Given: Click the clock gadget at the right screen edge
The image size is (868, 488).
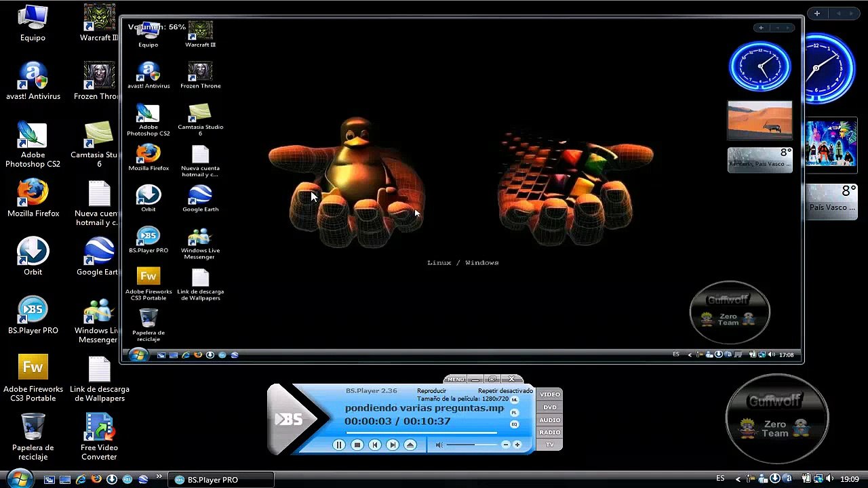Looking at the screenshot, I should tap(830, 68).
